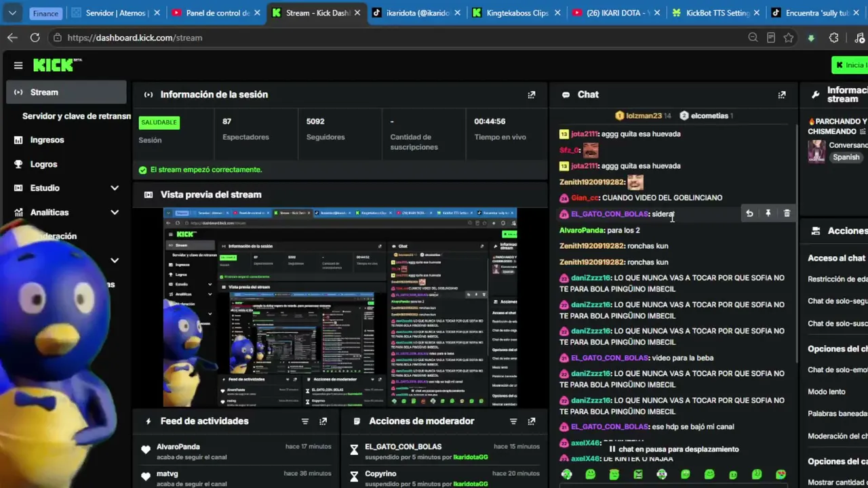Click username Sfz_0 in chat

tap(569, 150)
